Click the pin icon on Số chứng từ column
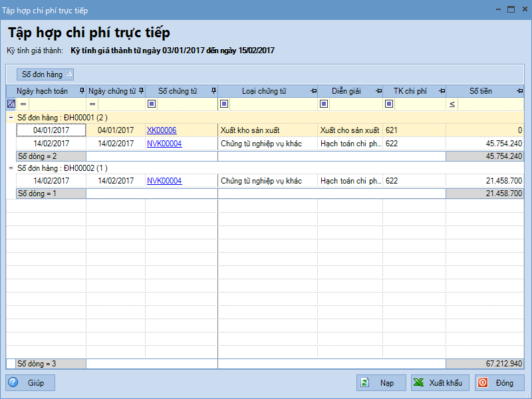532x399 pixels. (213, 91)
